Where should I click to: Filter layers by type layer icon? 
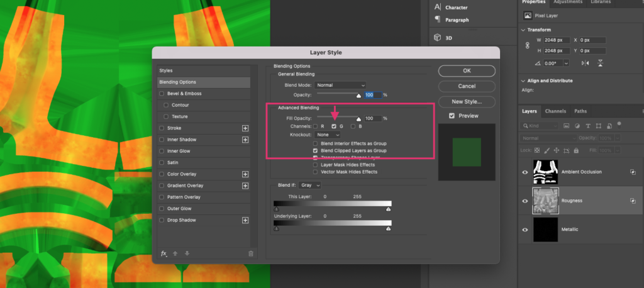588,126
